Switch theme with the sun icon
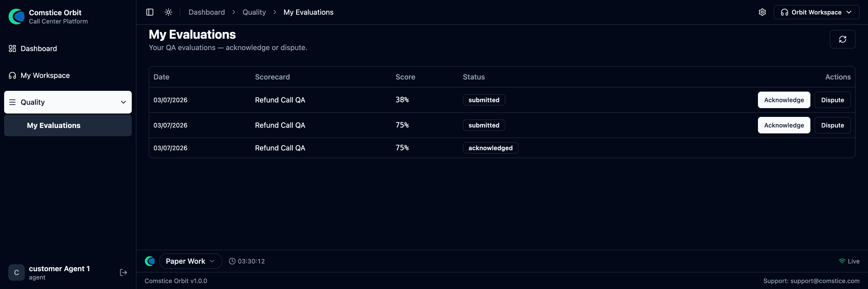Viewport: 868px width, 289px height. [x=168, y=12]
